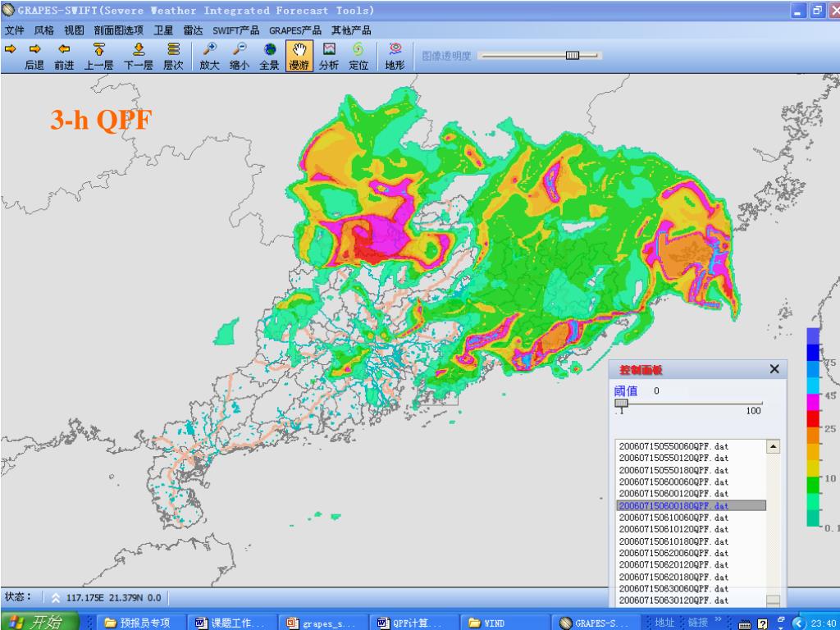Click GRAPES-S taskbar button
The height and width of the screenshot is (630, 840).
point(597,623)
